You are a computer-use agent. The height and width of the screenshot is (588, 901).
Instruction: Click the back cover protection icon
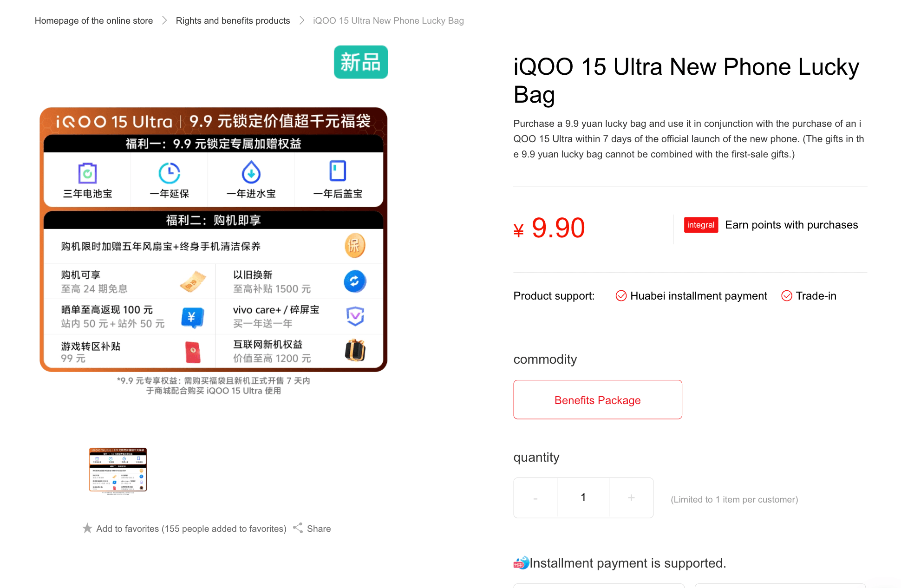point(338,171)
